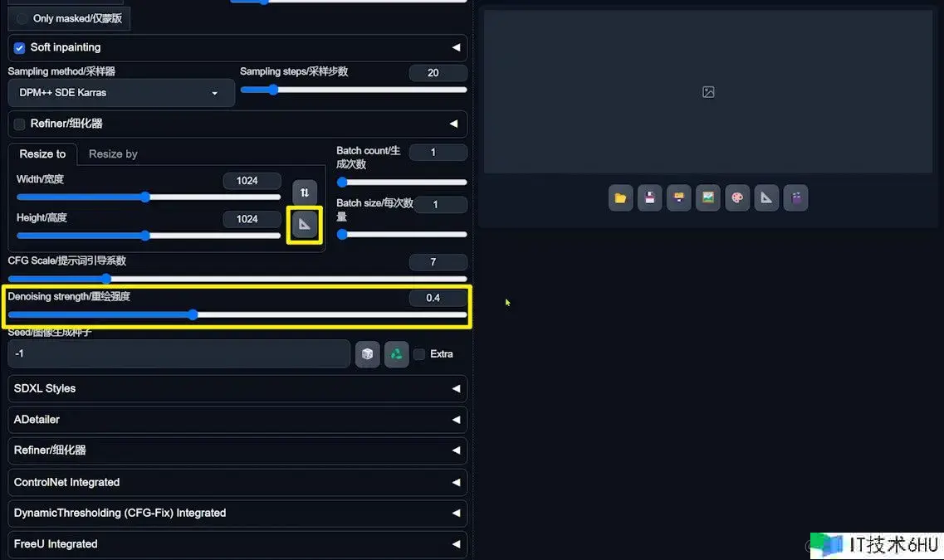Open the Sampling method dropdown DPM++ SDE Karras

121,93
